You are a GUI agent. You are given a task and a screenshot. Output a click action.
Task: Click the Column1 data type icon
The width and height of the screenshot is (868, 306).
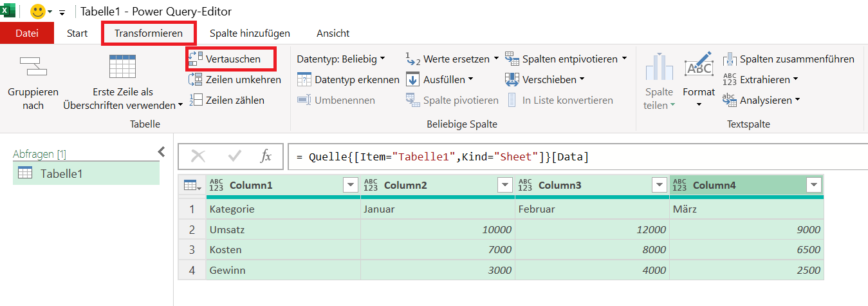pos(216,186)
